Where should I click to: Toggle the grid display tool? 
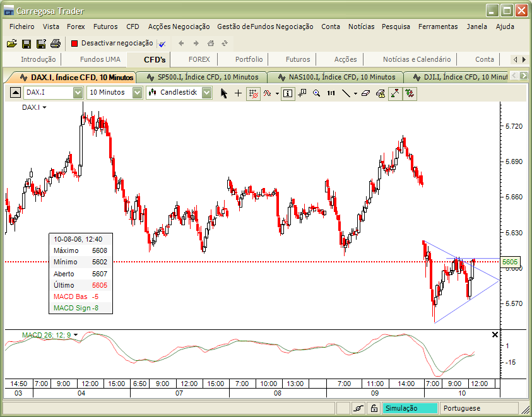click(252, 93)
